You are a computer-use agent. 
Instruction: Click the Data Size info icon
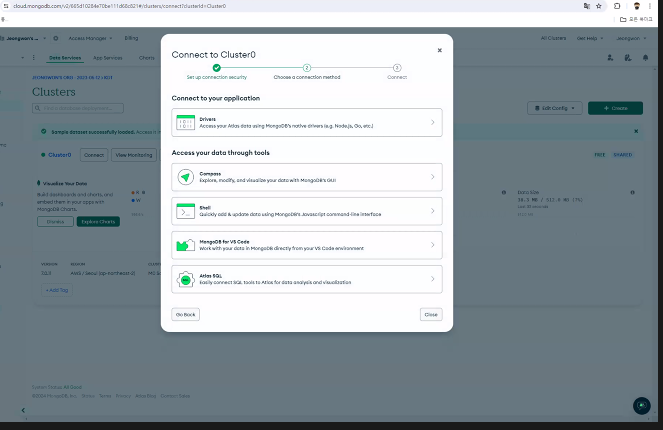(633, 192)
